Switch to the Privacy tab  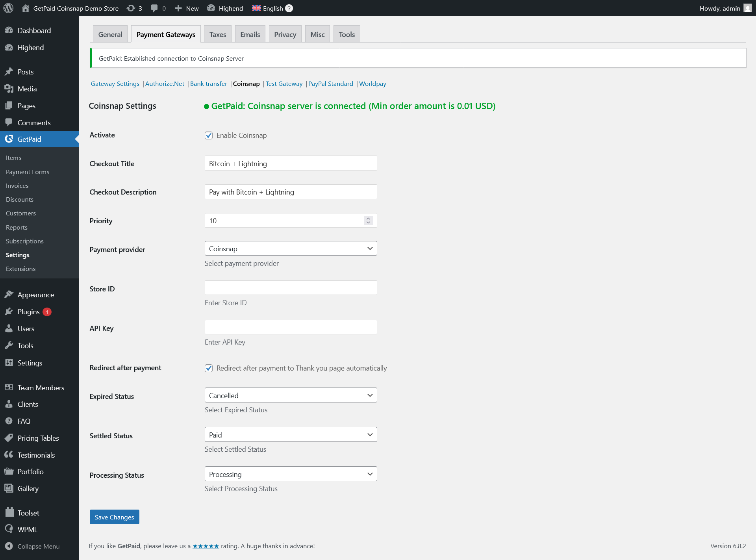tap(285, 34)
